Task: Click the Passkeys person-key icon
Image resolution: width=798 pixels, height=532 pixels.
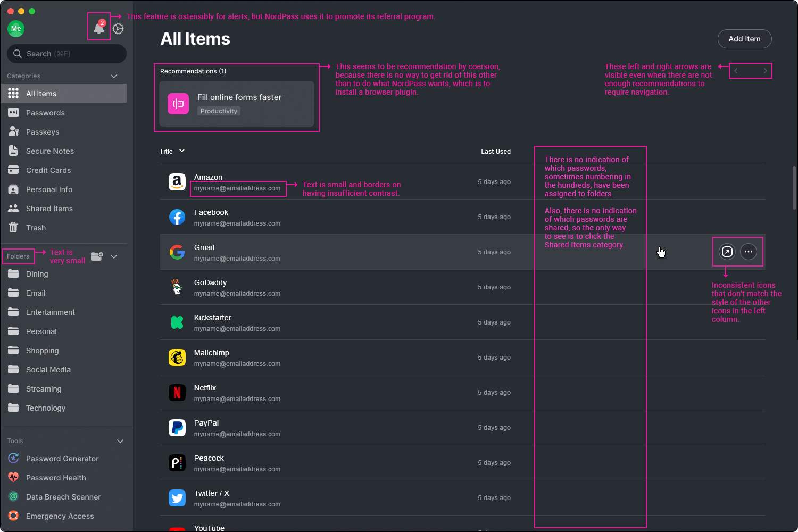Action: (x=14, y=132)
